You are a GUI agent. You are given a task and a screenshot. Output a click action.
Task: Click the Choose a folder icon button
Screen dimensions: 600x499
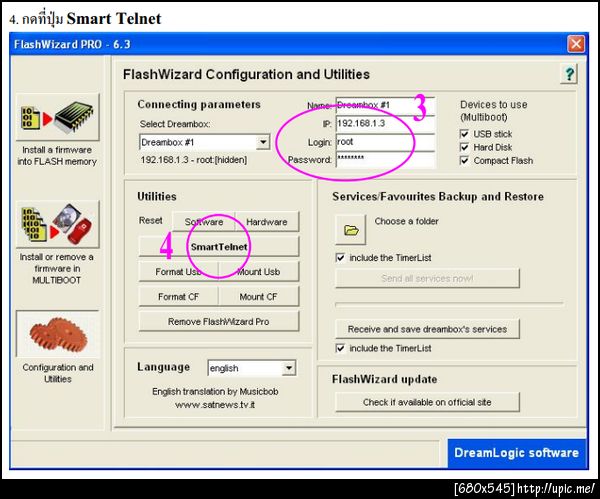point(351,230)
